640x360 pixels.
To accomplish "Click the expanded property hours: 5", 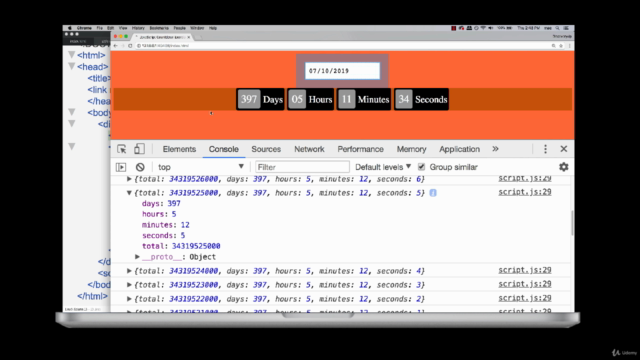I will coord(159,214).
